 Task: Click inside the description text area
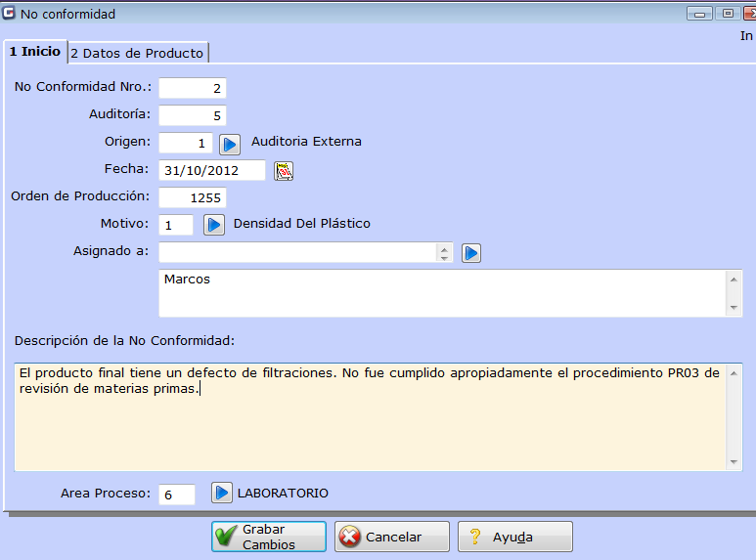372,420
